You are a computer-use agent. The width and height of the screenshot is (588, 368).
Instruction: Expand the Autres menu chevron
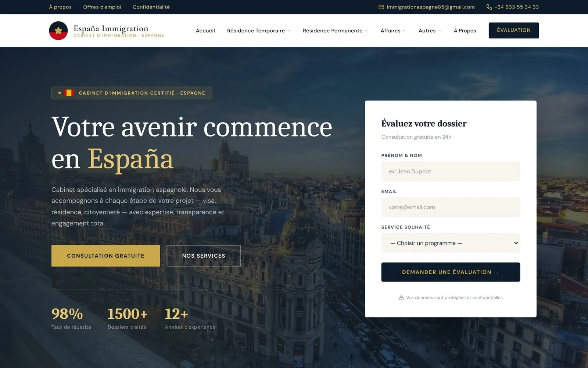coord(440,31)
